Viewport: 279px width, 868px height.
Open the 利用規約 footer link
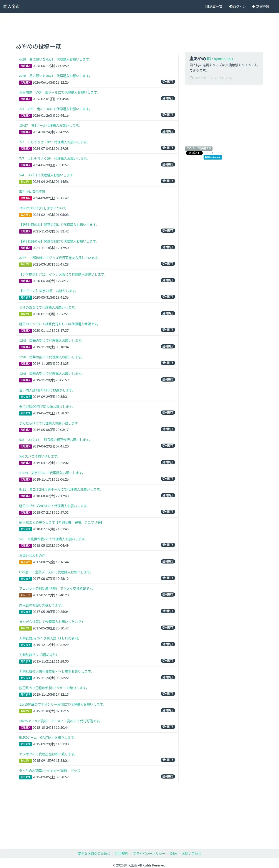click(121, 853)
